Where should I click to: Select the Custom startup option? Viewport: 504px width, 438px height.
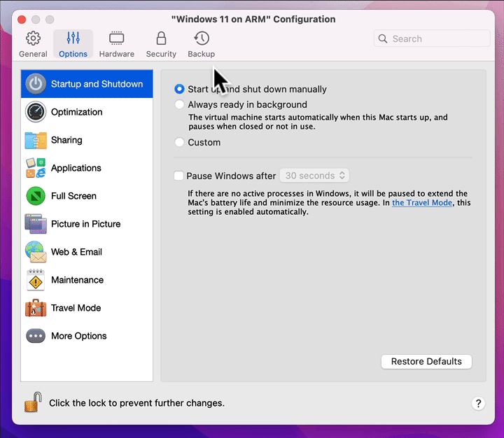(179, 142)
